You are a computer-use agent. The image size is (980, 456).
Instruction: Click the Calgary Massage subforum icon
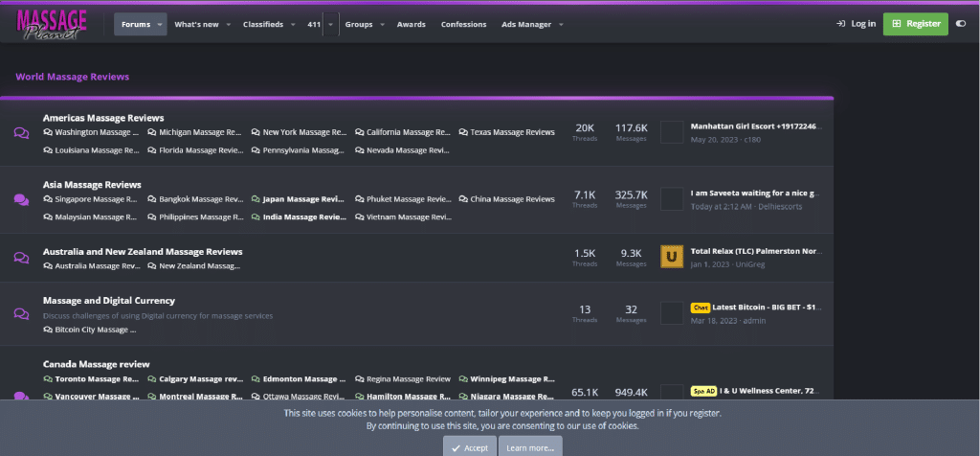click(152, 379)
